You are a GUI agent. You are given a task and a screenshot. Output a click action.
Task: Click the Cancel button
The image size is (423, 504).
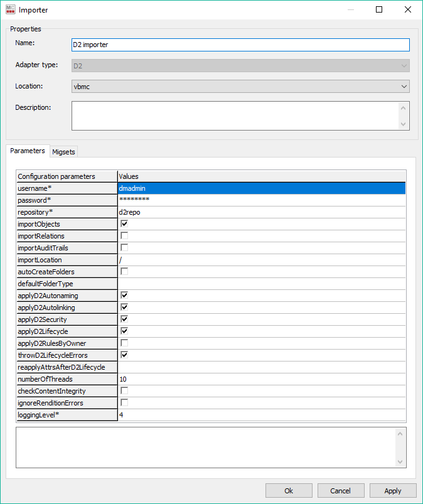click(x=341, y=491)
